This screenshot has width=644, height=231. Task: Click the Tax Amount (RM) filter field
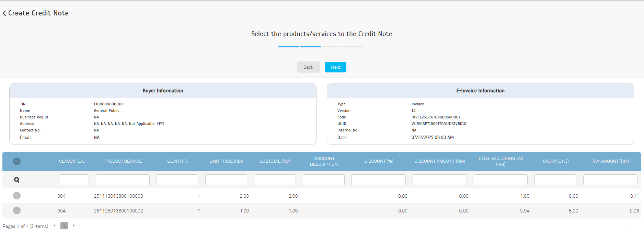[610, 180]
